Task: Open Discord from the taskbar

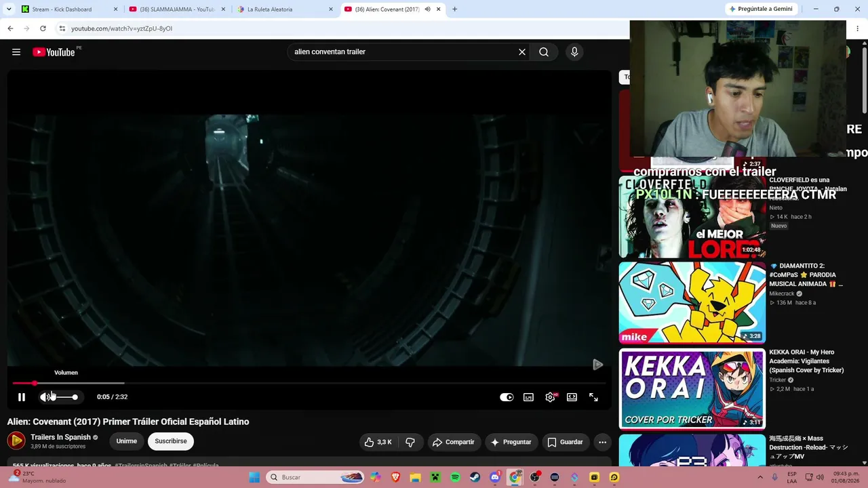Action: [x=495, y=477]
